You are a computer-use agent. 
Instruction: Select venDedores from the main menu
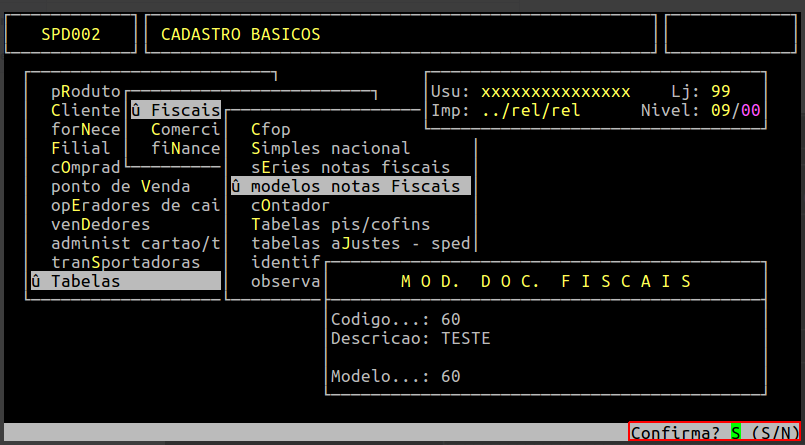tap(101, 224)
